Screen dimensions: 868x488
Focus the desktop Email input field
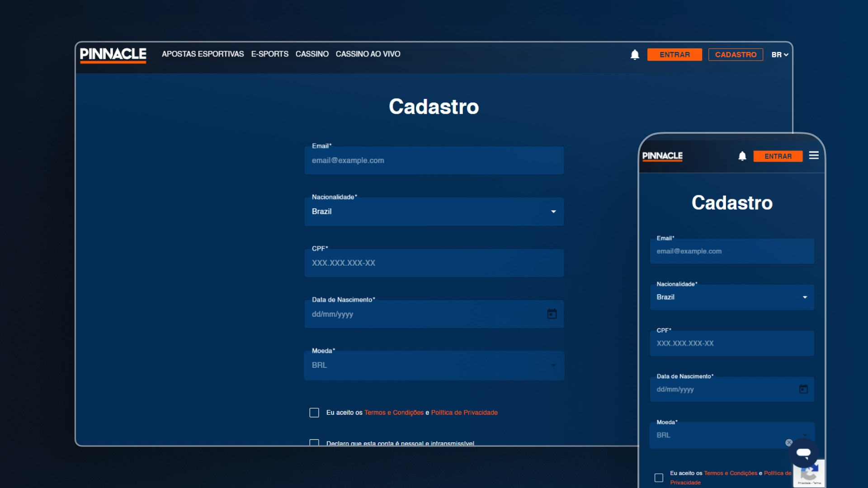(434, 160)
